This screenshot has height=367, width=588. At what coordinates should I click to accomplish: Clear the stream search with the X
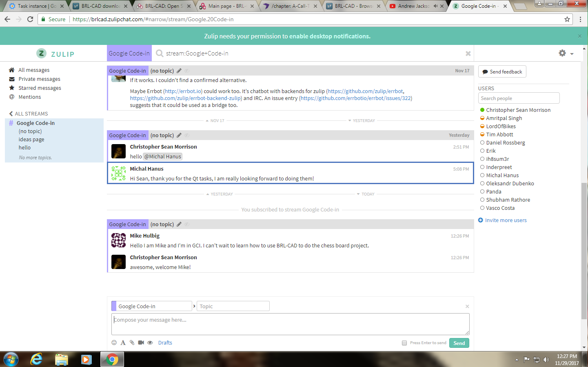(468, 53)
